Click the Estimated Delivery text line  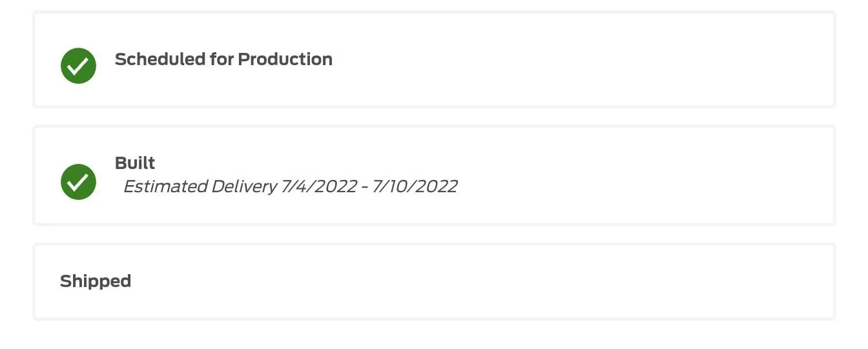(x=290, y=186)
